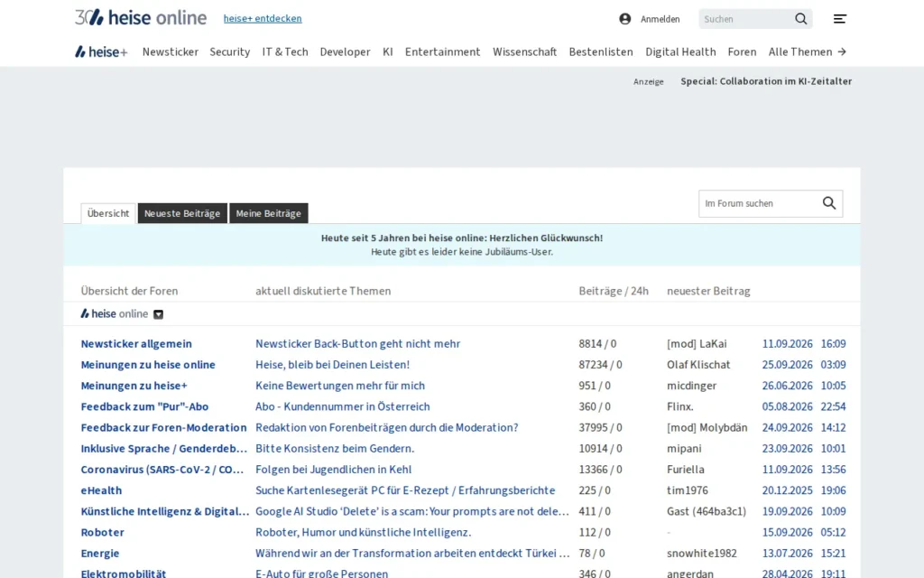Open topic Keine Bewertungen mehr für mich
The height and width of the screenshot is (578, 924).
(340, 386)
